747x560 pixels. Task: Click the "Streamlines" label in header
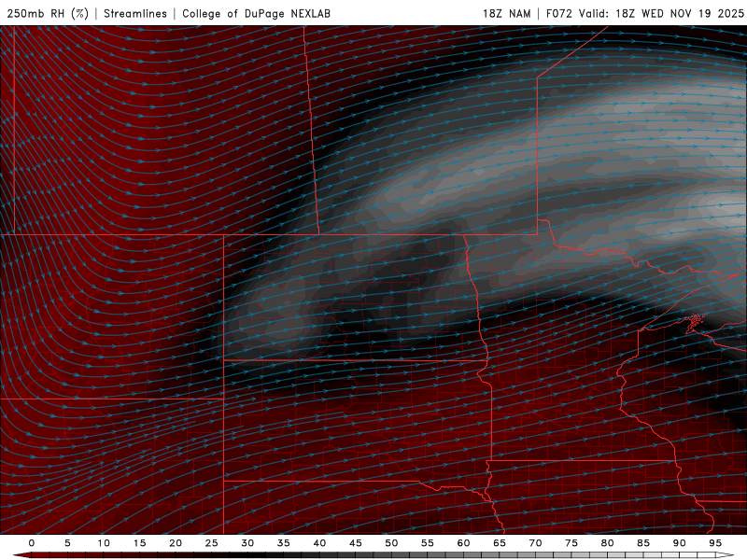coord(135,13)
